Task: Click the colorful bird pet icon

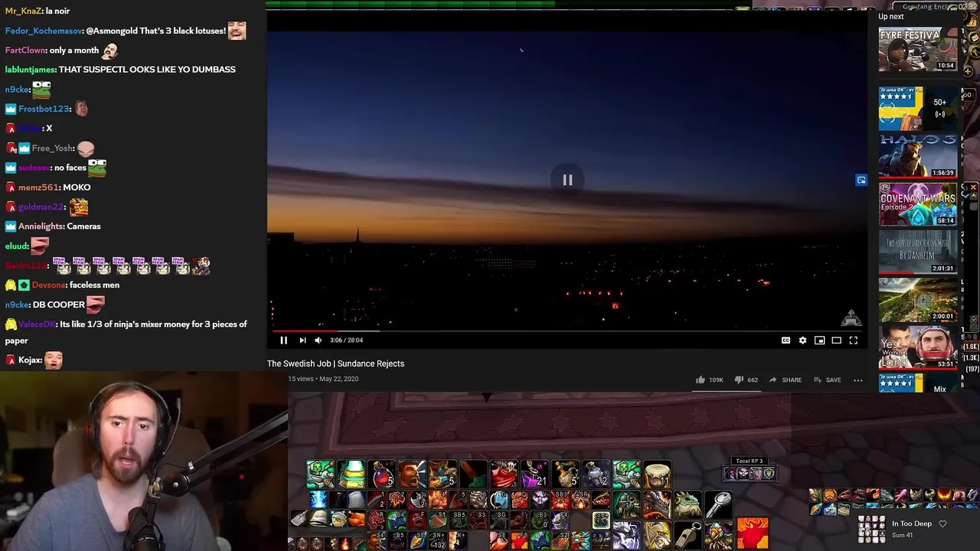Action: (x=718, y=535)
